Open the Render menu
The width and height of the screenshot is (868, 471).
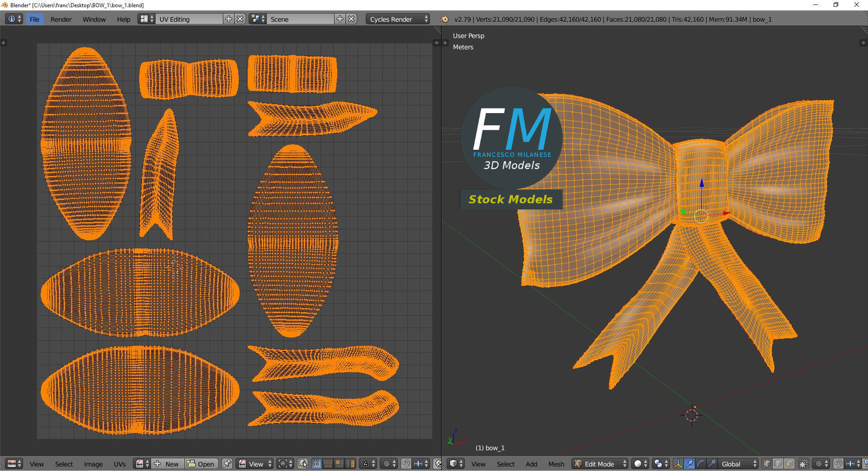[61, 19]
